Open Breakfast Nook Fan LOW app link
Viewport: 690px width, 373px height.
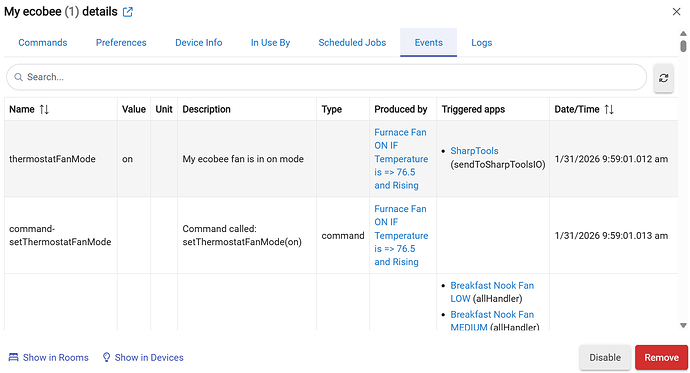[492, 292]
